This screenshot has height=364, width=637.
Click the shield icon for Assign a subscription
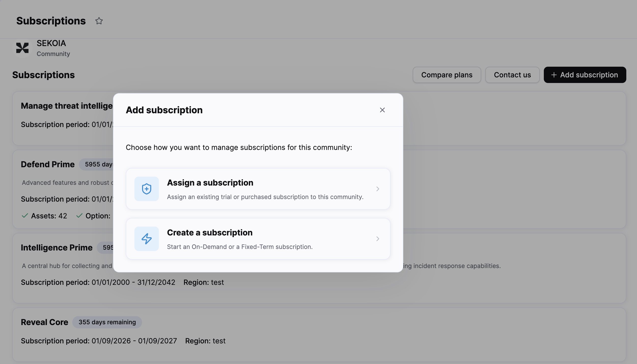[x=147, y=189]
